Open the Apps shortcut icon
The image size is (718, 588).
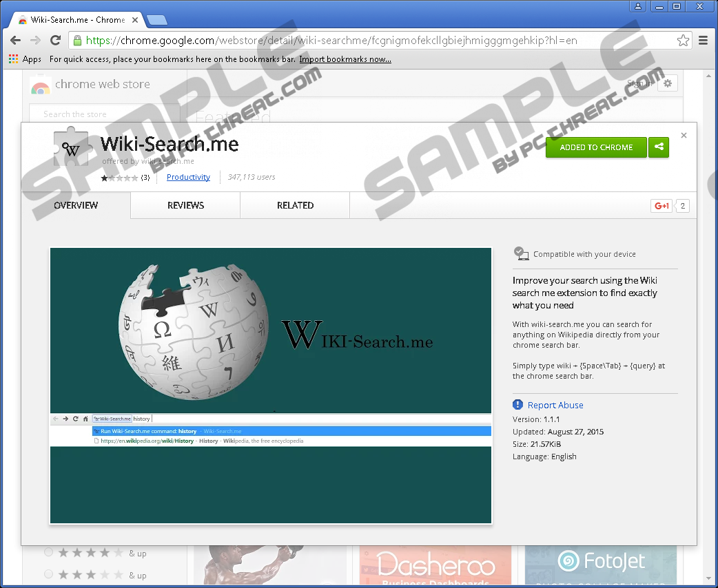14,59
